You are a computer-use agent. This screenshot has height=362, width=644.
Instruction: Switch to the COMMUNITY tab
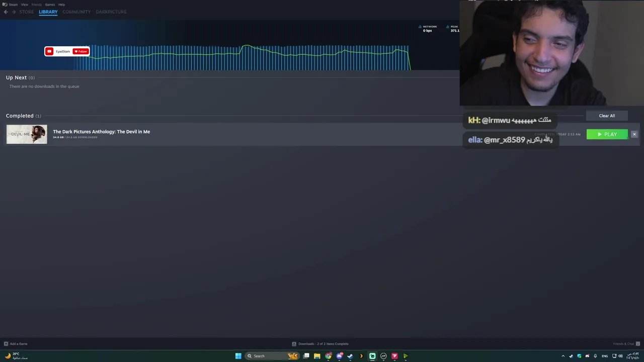(76, 12)
